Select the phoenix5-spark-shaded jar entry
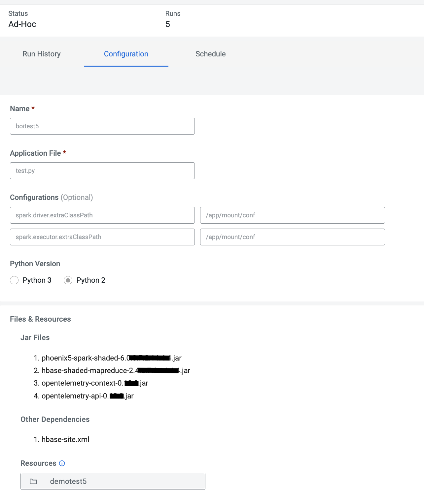The image size is (424, 504). point(112,358)
